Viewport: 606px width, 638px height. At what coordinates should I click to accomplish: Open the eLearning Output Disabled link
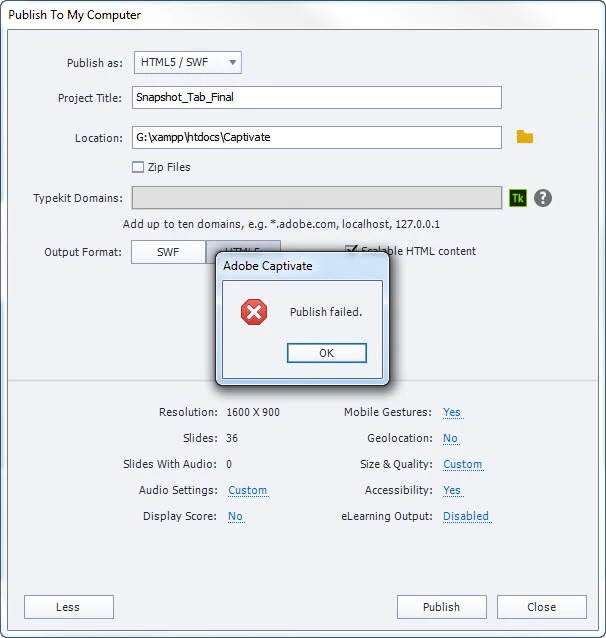click(x=466, y=516)
